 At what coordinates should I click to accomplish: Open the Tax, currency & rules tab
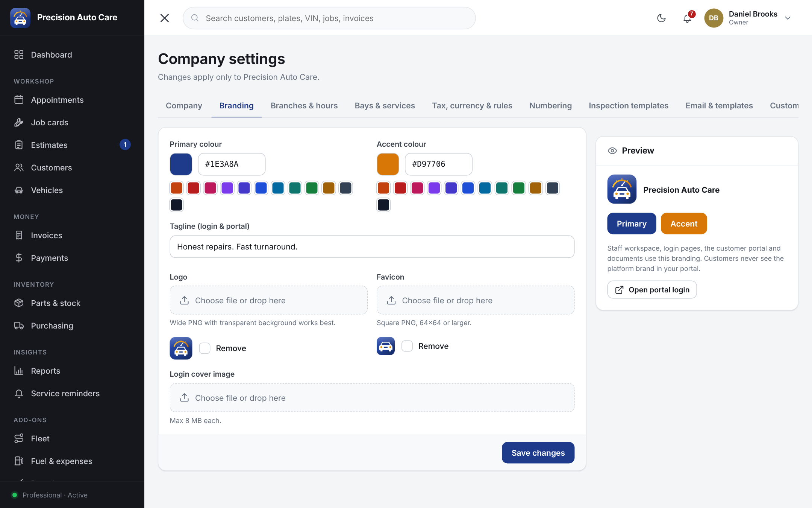pos(472,106)
